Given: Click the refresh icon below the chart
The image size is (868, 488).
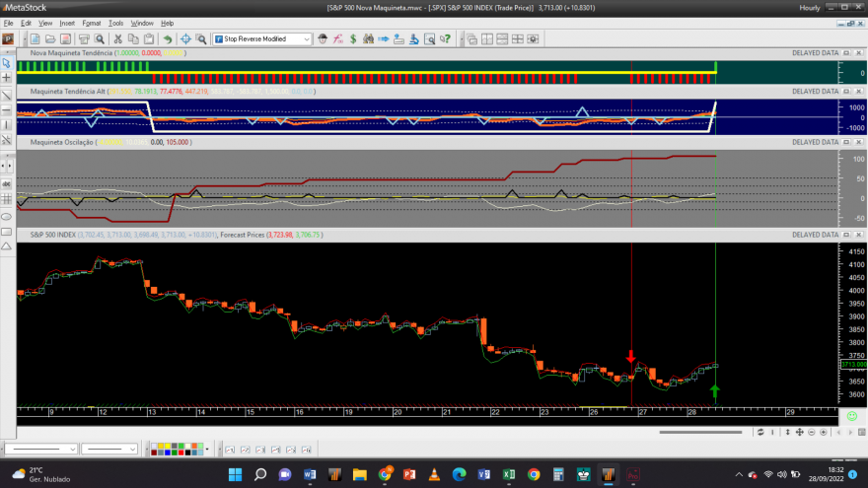Looking at the screenshot, I should [760, 432].
